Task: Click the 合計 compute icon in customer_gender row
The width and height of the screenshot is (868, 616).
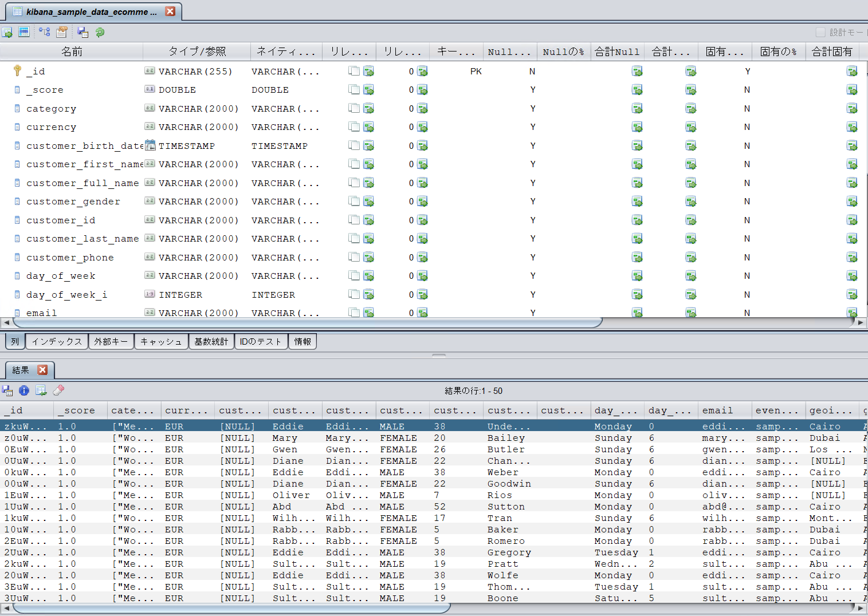Action: (x=691, y=202)
